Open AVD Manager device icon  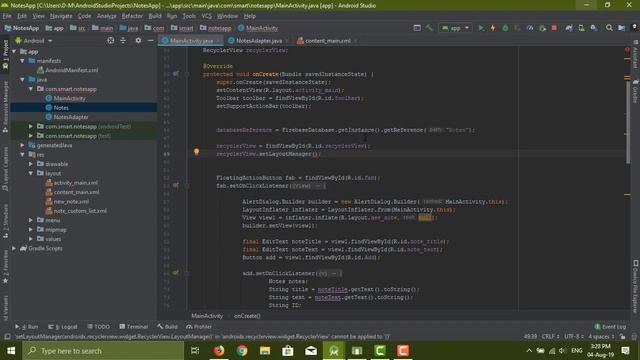click(x=581, y=28)
